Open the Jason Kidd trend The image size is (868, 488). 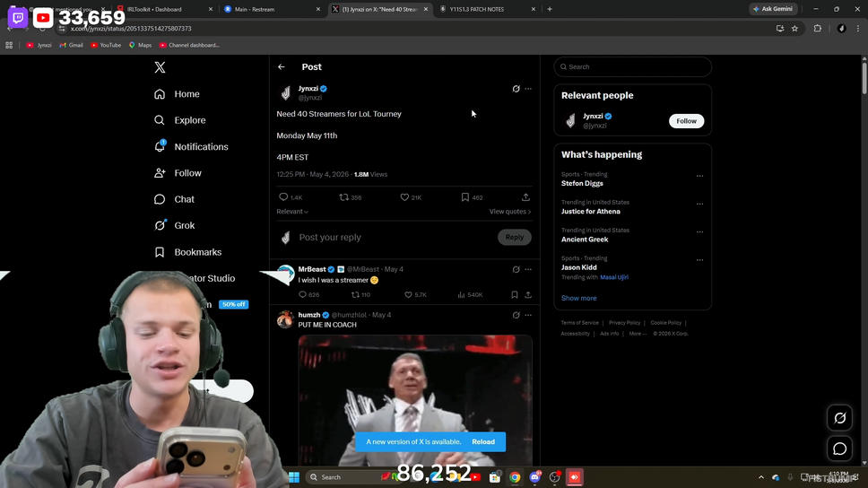[x=578, y=267]
